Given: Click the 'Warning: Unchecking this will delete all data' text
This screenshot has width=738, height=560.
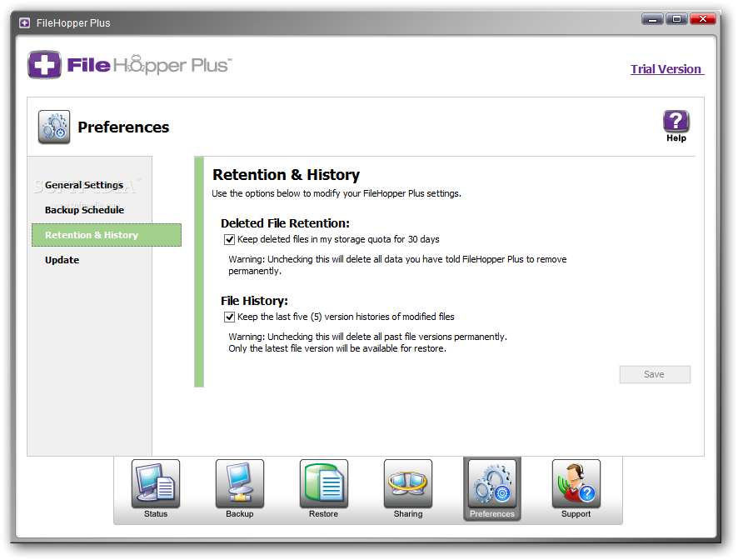Looking at the screenshot, I should [397, 265].
